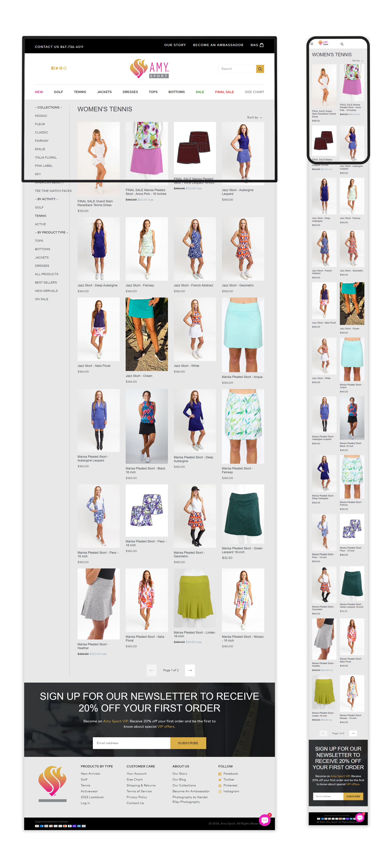387x868 pixels.
Task: Go to previous page arrow in mobile pagination
Action: tap(323, 733)
